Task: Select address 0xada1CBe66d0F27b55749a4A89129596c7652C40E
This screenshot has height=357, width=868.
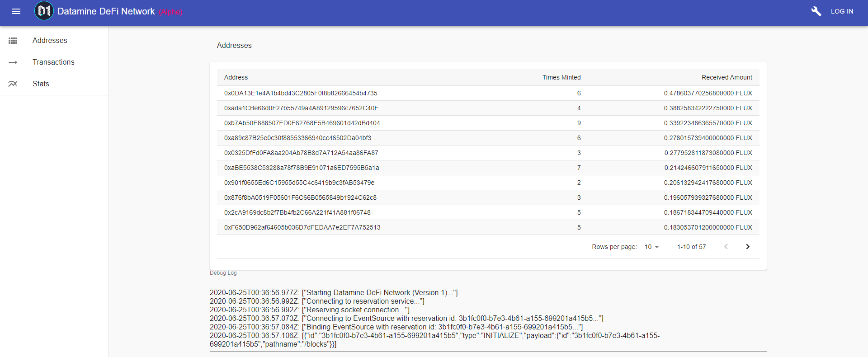Action: [302, 108]
